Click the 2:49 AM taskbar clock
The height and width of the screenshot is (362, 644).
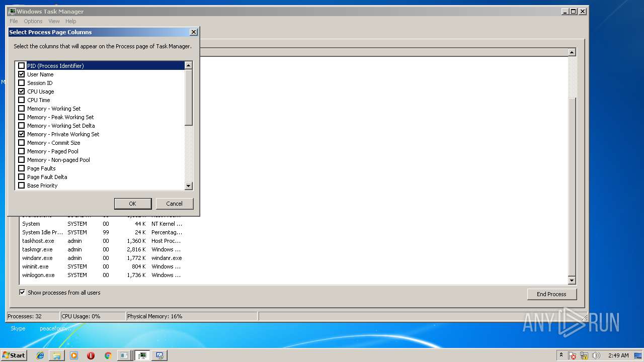(618, 355)
